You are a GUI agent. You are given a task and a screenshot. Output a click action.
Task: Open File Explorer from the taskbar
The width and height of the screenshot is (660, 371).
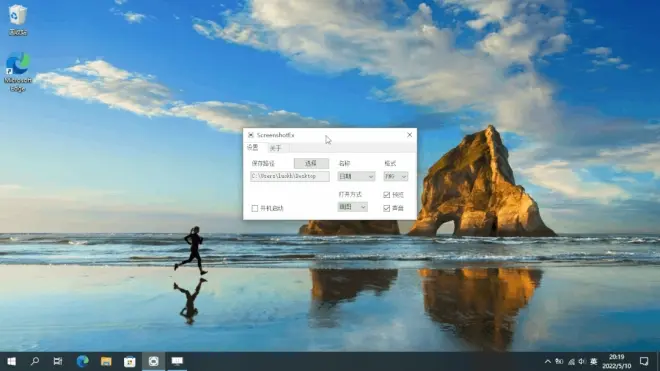(106, 361)
